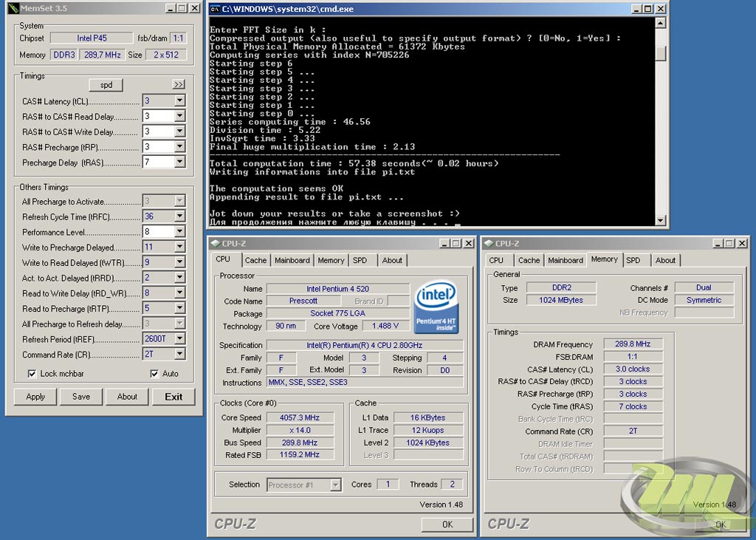Minimize the MemSet 3.5 window
Viewport: 756px width, 540px height.
click(x=171, y=8)
